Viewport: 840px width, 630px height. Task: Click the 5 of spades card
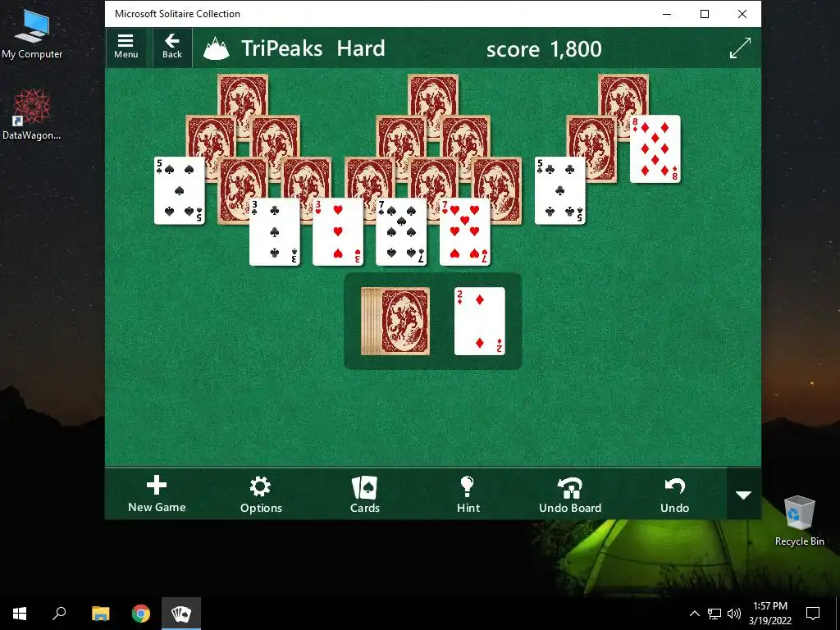pos(179,190)
